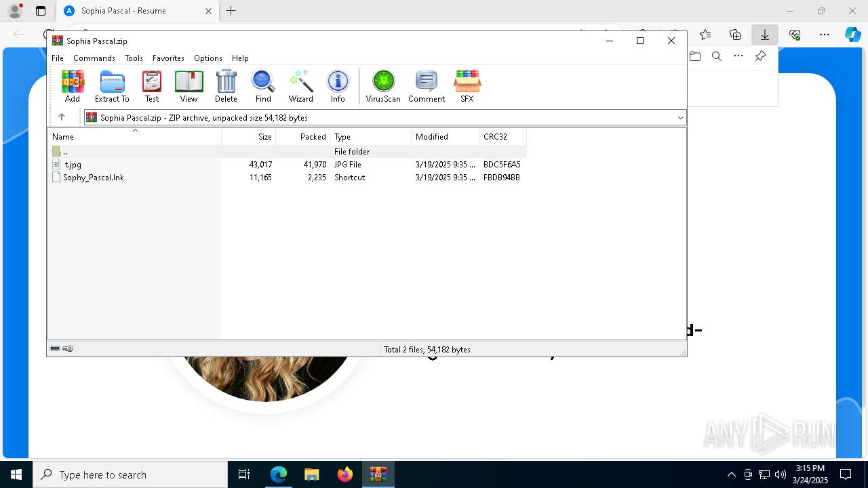The height and width of the screenshot is (488, 868).
Task: Open the Help menu
Action: [x=240, y=58]
